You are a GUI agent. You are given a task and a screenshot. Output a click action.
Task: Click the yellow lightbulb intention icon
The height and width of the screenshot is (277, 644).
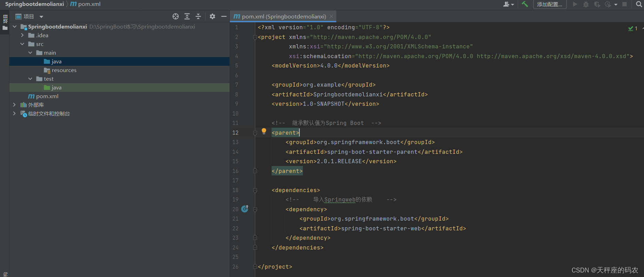pos(264,131)
